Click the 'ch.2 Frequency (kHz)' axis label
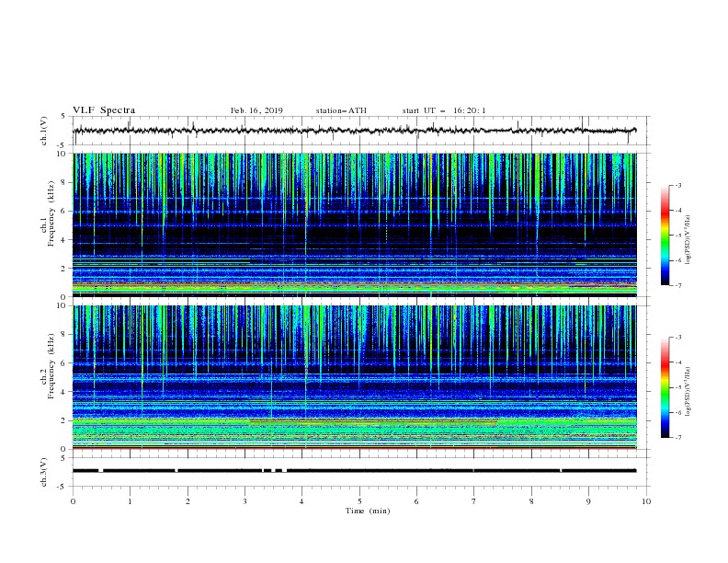The width and height of the screenshot is (728, 563). click(x=48, y=365)
